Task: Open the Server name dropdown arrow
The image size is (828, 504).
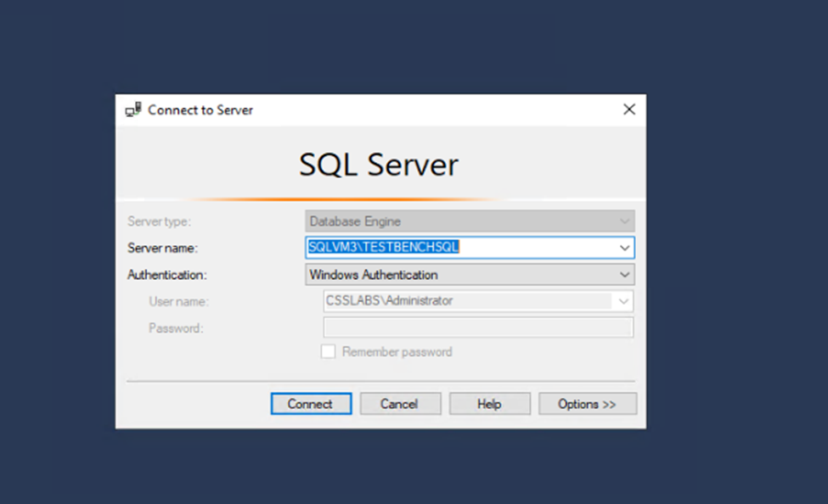Action: 625,248
